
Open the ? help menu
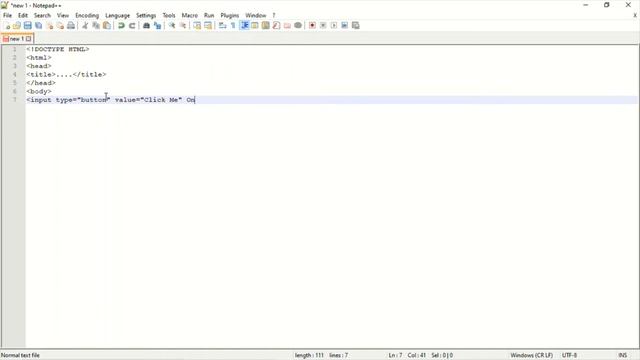pos(274,16)
